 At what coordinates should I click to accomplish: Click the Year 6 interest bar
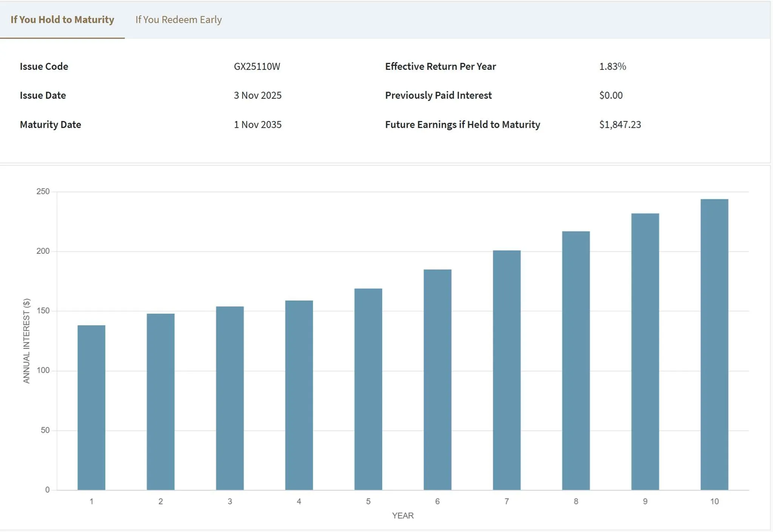tap(437, 380)
